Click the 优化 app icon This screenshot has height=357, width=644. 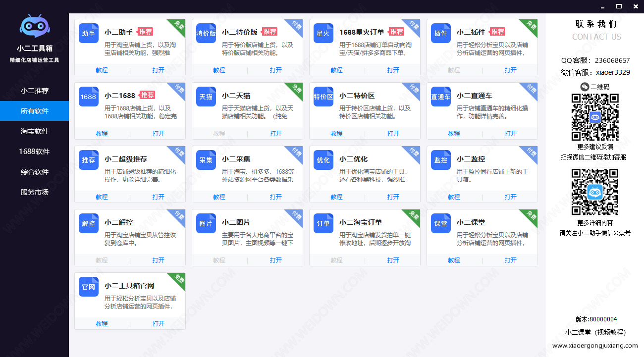pos(323,160)
